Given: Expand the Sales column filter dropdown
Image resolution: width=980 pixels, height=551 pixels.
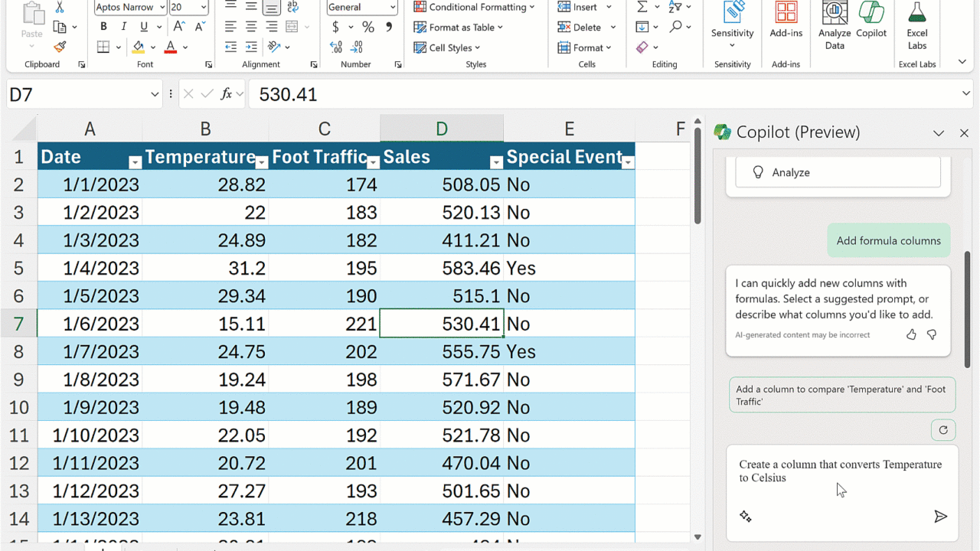Looking at the screenshot, I should click(495, 162).
